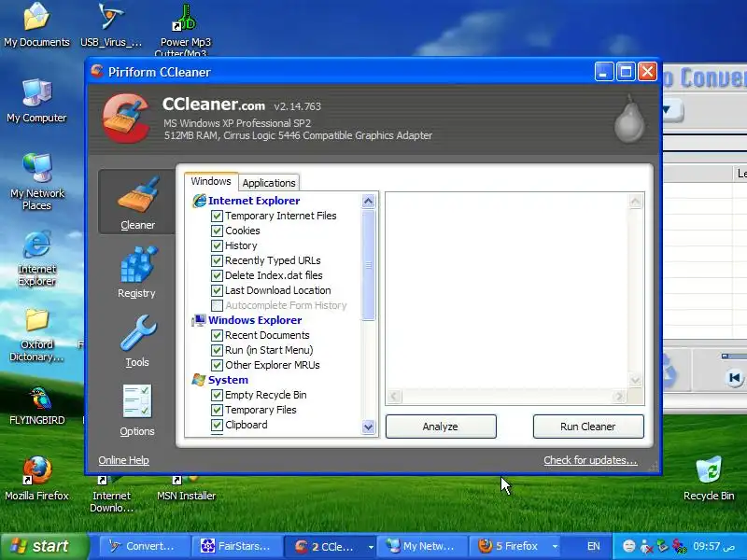Click cleaner list vertical scrollbar thumb
The width and height of the screenshot is (747, 560).
(368, 265)
